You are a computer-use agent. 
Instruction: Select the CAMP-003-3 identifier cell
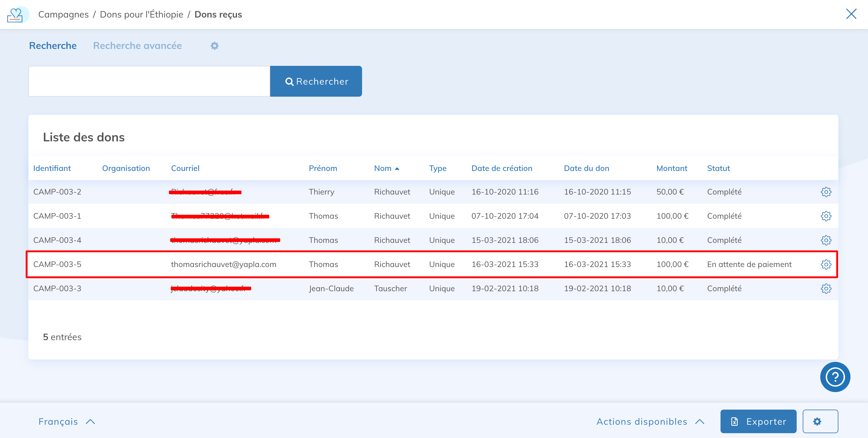pos(57,289)
